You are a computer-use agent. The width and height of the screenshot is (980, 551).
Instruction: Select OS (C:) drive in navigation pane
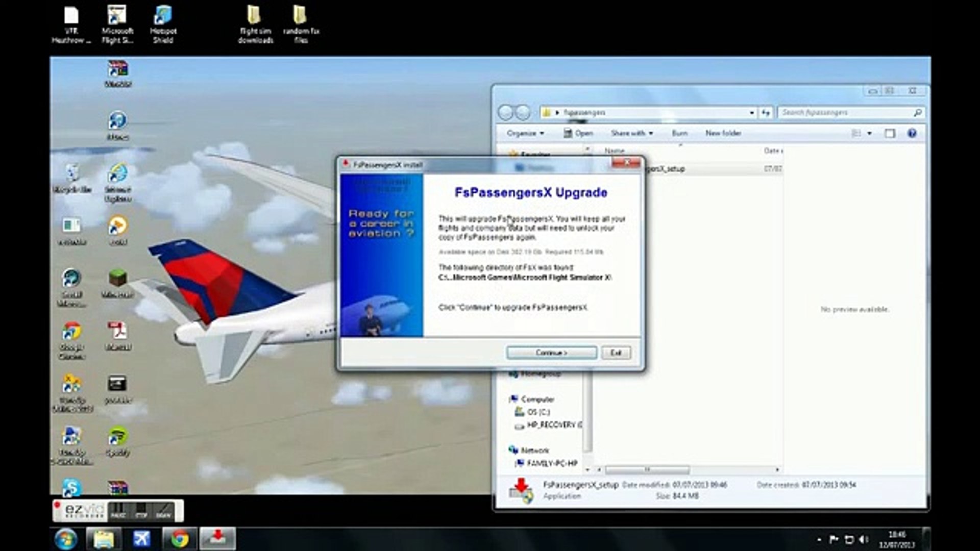point(533,412)
